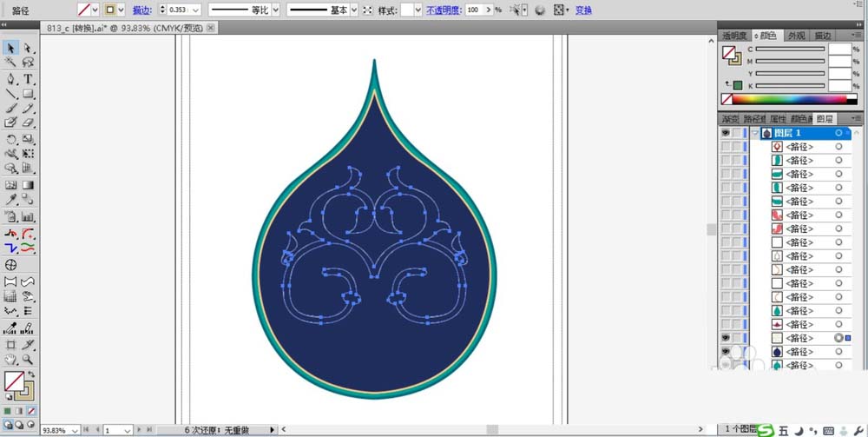Select the Mesh tool

[10, 186]
